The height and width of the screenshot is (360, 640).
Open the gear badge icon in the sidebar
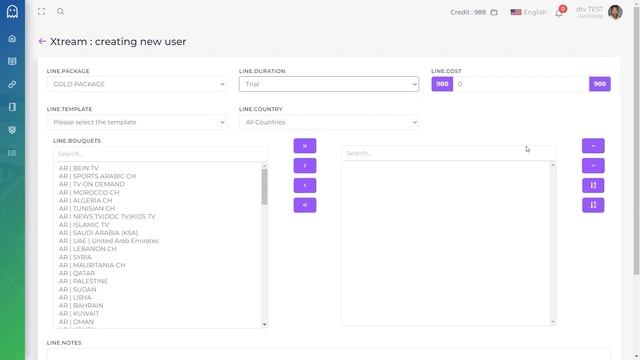coord(12,130)
